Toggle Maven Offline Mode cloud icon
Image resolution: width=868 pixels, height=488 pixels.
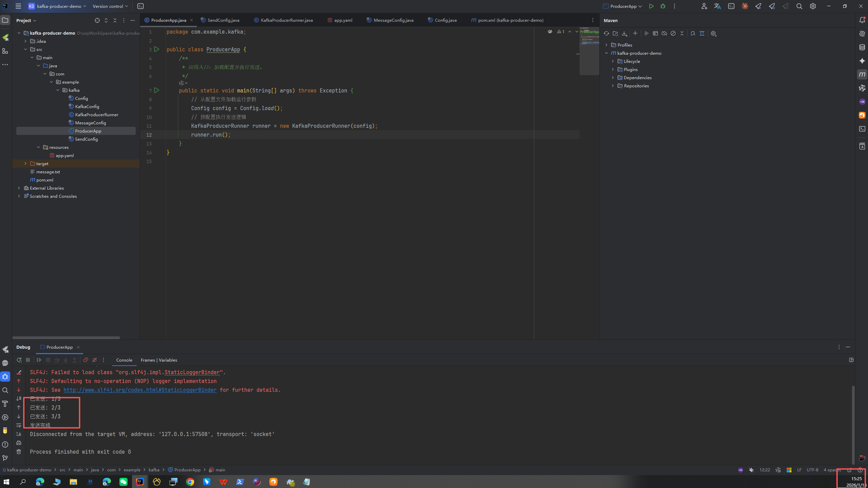click(x=664, y=33)
